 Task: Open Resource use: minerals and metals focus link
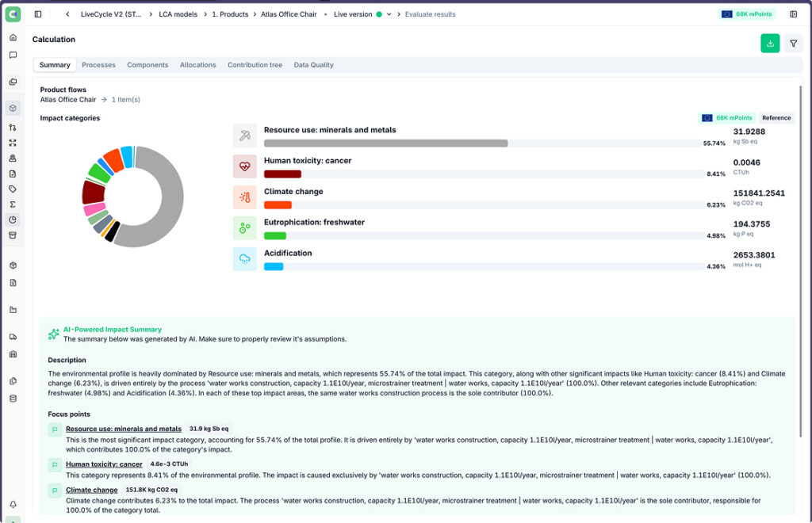coord(124,429)
